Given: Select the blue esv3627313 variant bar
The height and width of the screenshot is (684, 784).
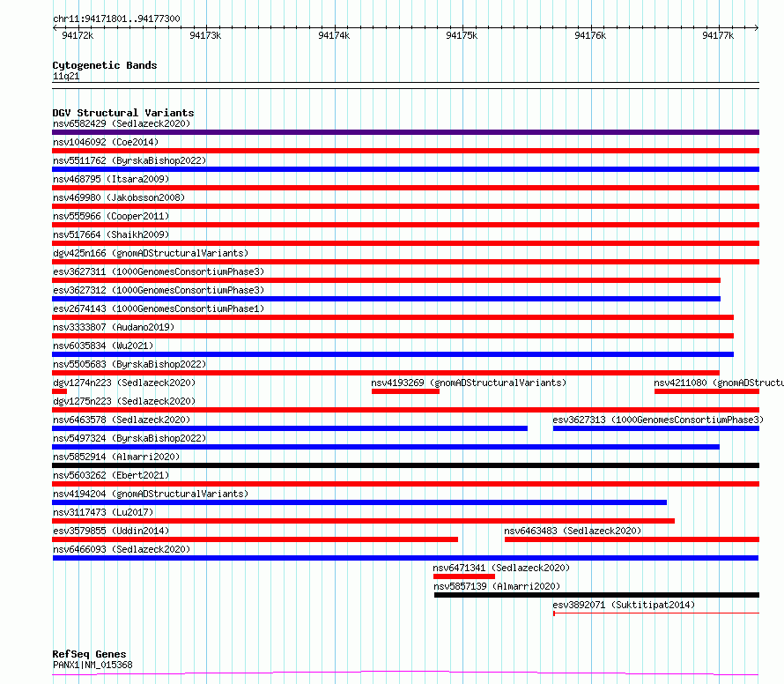Looking at the screenshot, I should (656, 428).
